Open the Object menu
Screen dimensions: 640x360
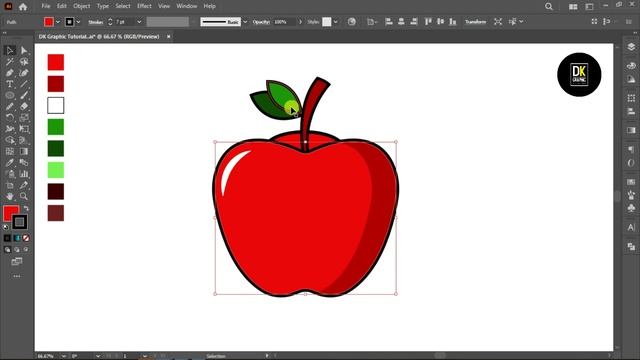82,6
